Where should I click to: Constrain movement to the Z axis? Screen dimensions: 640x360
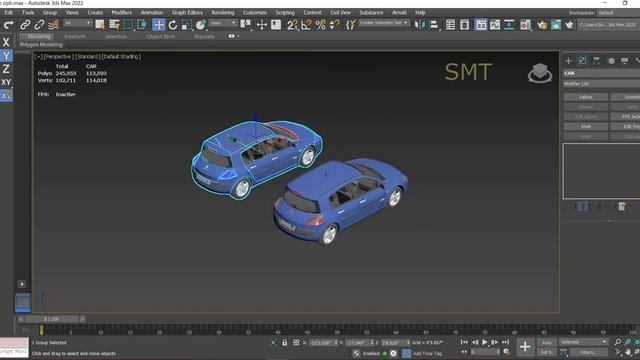tap(6, 69)
